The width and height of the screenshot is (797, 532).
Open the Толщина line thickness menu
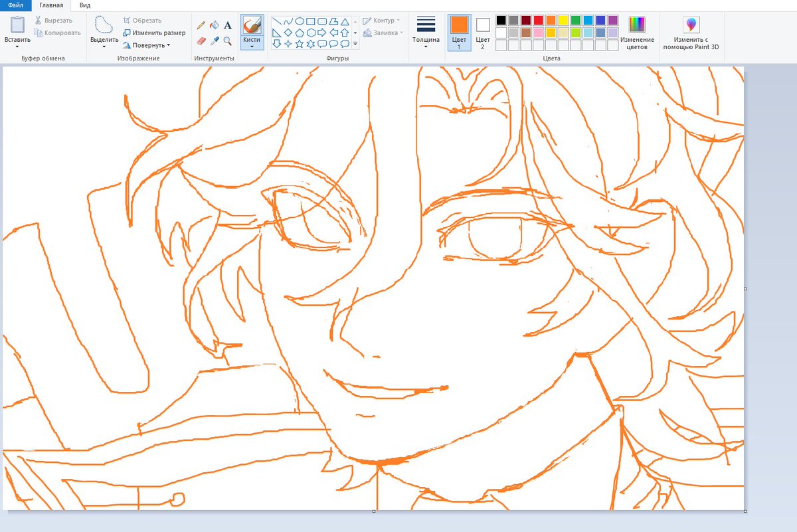[426, 33]
